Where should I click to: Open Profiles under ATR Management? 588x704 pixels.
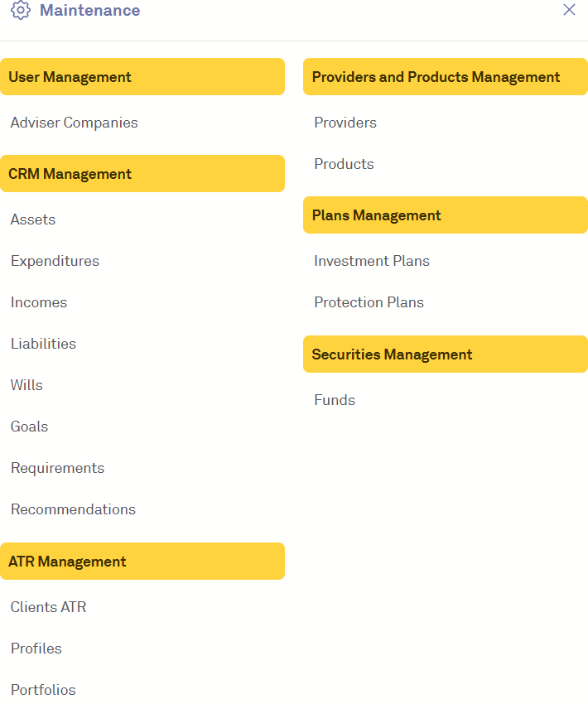36,649
